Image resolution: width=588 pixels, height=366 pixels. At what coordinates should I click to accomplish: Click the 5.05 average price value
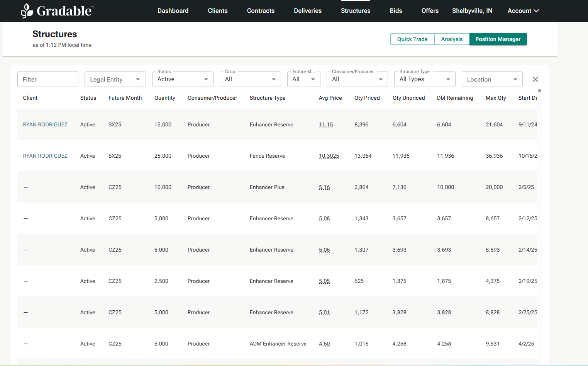324,281
